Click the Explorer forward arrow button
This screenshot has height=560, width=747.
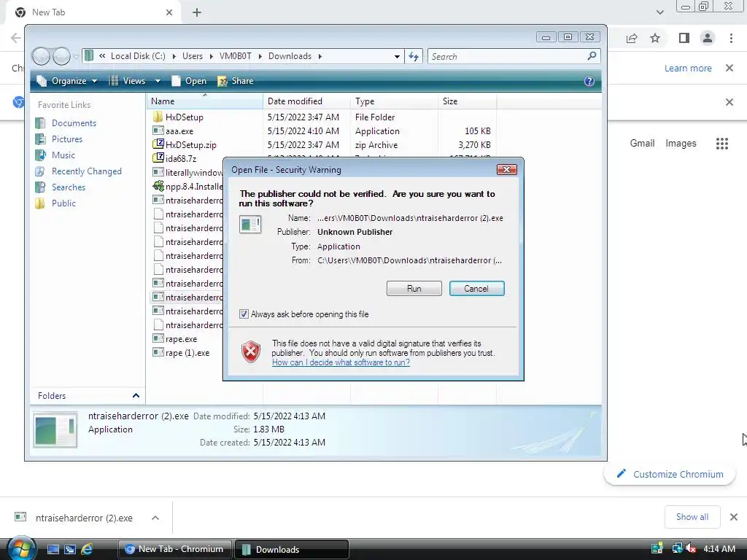(x=61, y=56)
